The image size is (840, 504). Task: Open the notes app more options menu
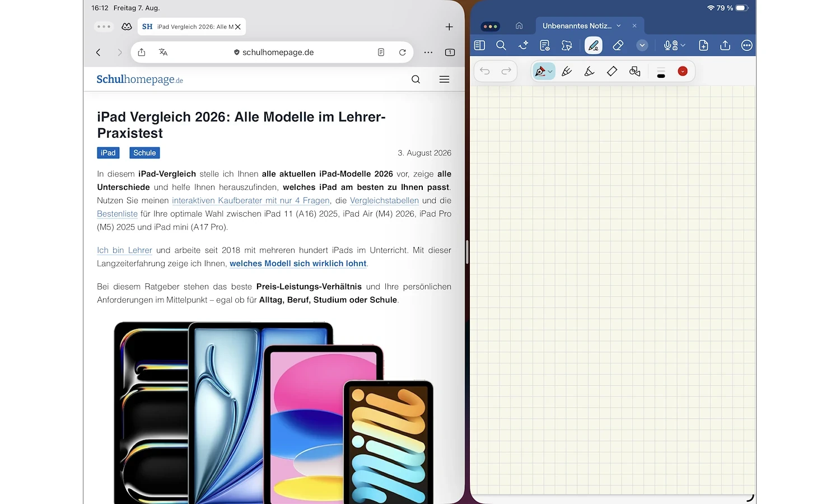point(746,45)
